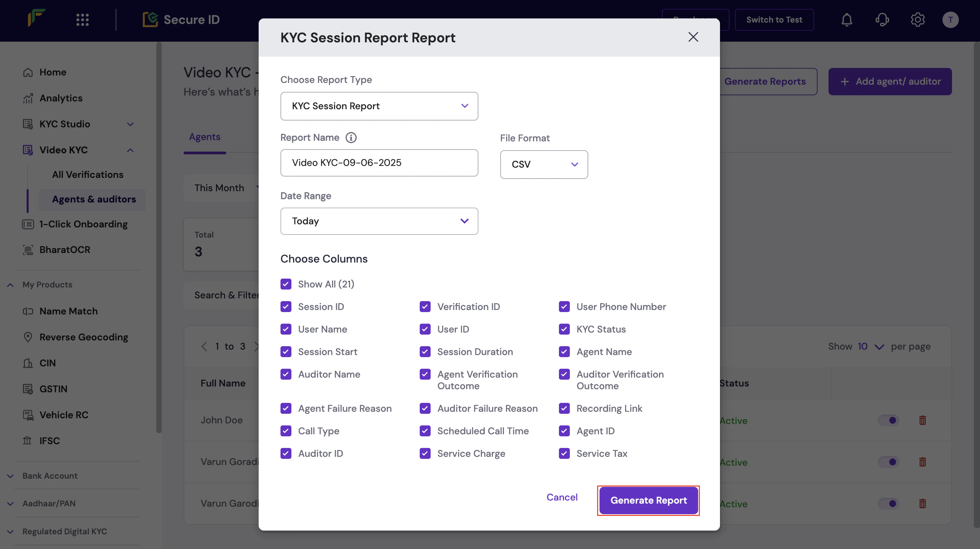
Task: Select All Verifications under Video KYC
Action: pyautogui.click(x=87, y=175)
